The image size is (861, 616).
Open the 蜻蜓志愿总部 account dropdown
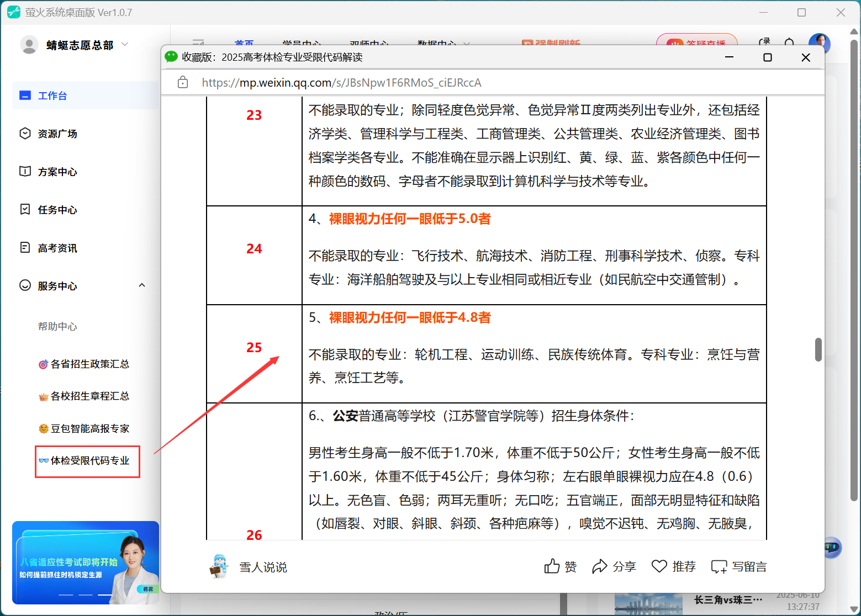pyautogui.click(x=125, y=45)
